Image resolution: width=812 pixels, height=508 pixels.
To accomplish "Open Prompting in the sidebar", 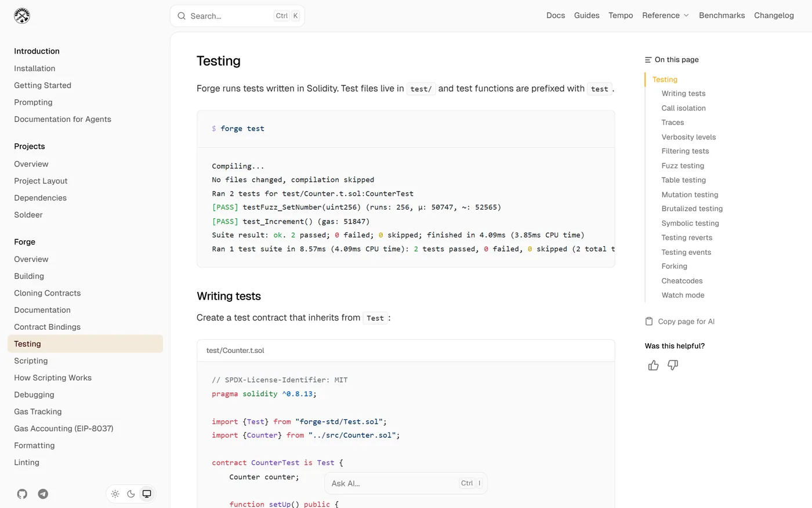I will point(33,102).
